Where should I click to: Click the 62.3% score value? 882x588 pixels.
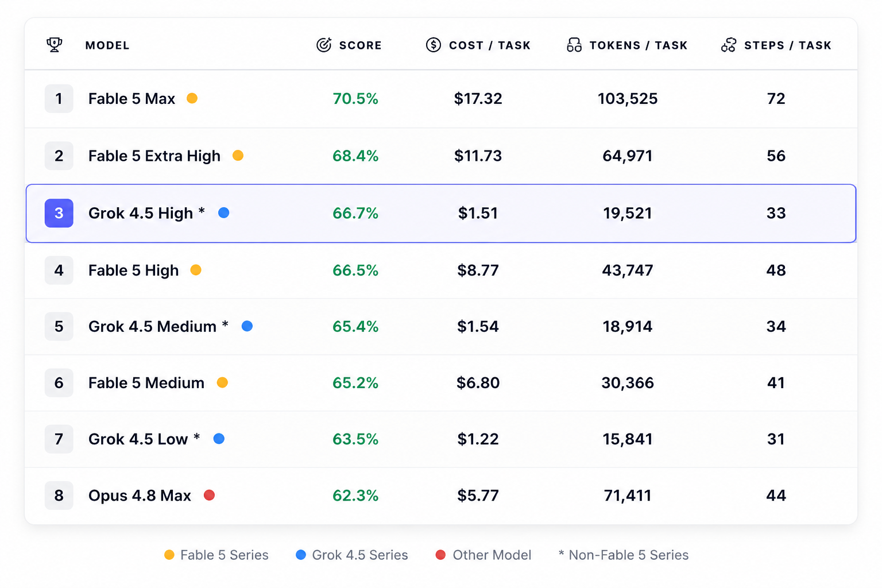(355, 496)
